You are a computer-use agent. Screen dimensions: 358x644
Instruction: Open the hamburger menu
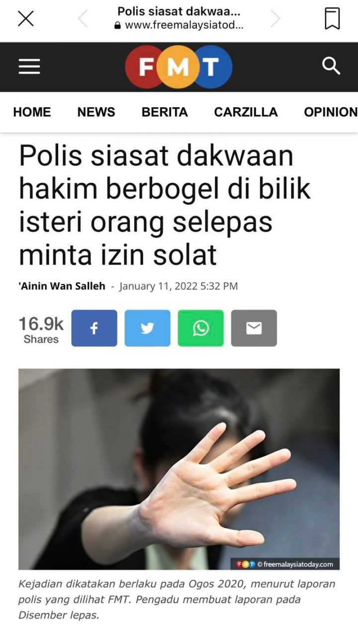coord(29,67)
